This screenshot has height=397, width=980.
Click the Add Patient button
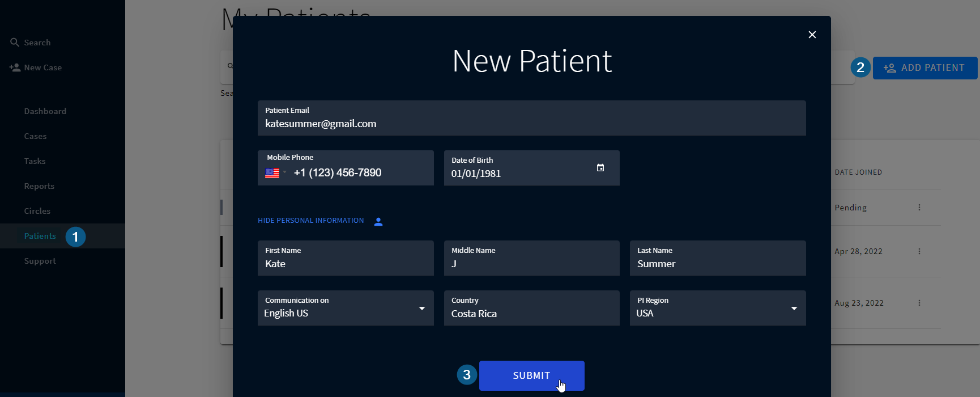click(x=924, y=68)
